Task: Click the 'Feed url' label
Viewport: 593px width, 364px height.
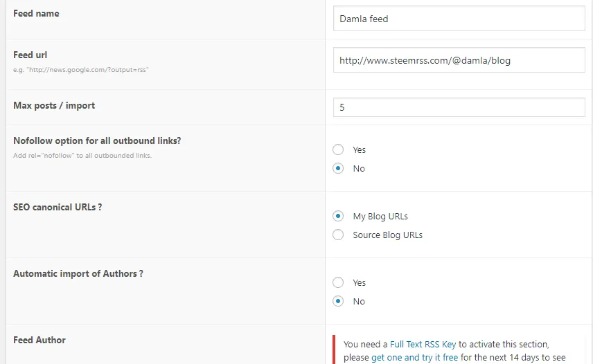Action: 30,55
